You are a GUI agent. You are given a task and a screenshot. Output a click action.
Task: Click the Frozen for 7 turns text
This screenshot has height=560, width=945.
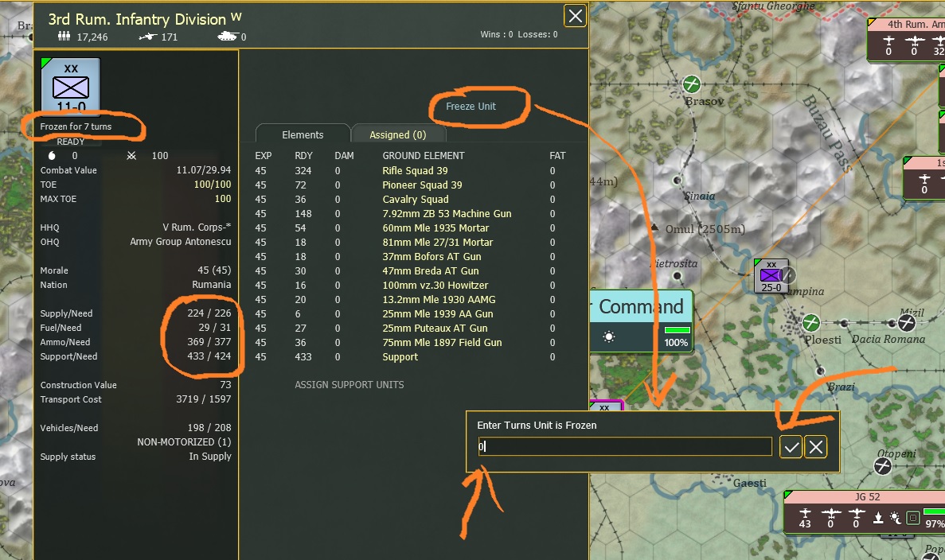click(76, 126)
